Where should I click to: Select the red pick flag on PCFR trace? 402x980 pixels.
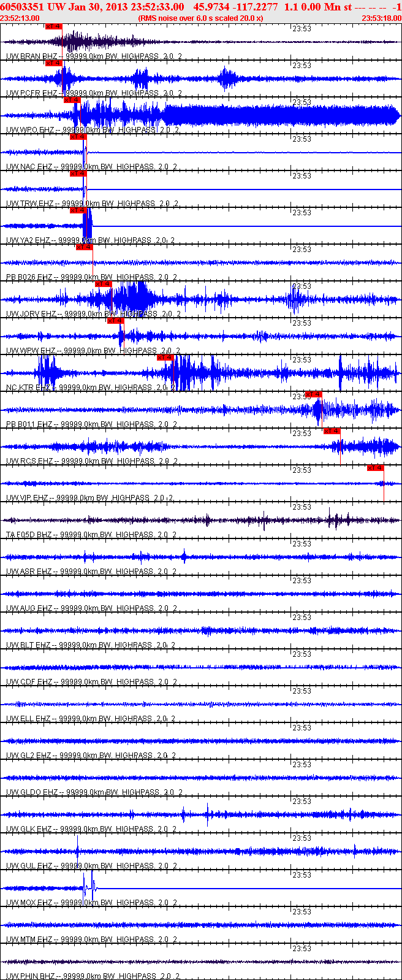coord(54,63)
